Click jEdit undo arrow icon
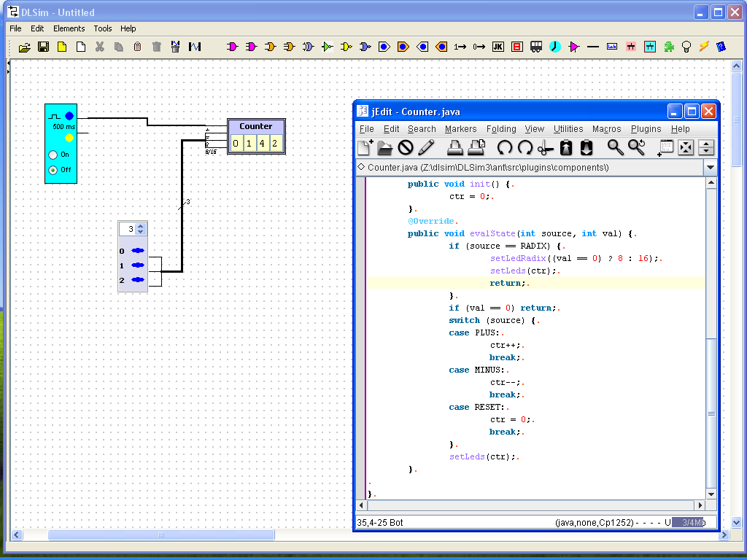Screen dimensions: 747x560 coord(505,147)
